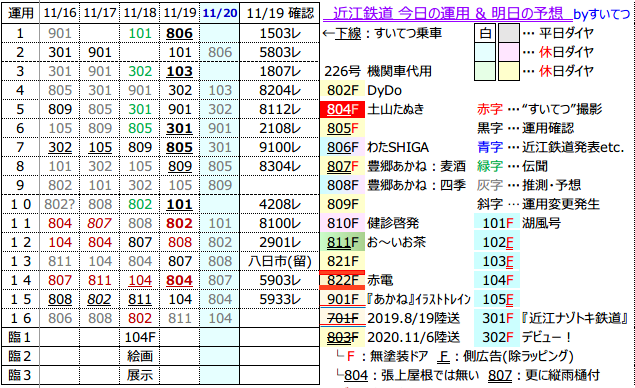The image size is (635, 388).
Task: Click the 斜字 legend label
Action: 490,204
